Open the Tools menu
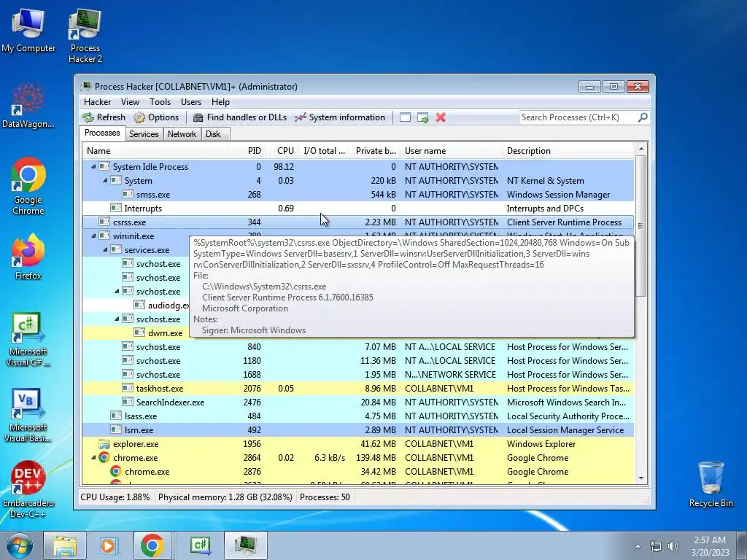 point(160,102)
